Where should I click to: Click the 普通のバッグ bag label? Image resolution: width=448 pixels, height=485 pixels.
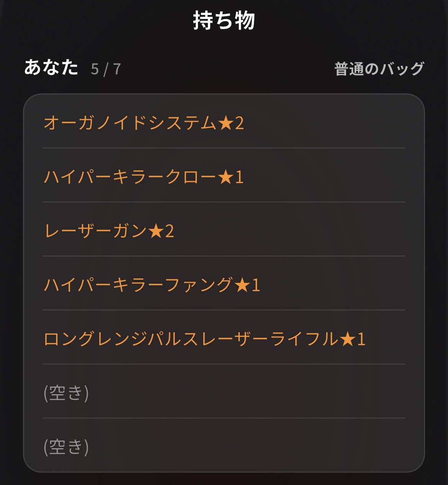click(379, 69)
